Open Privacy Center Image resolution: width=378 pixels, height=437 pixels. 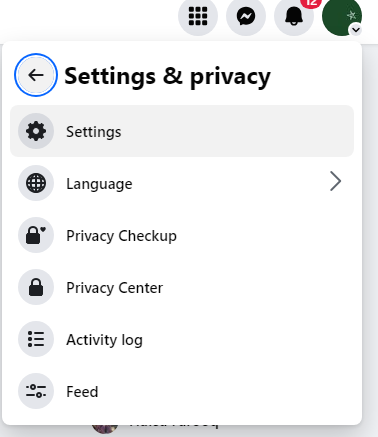click(182, 287)
